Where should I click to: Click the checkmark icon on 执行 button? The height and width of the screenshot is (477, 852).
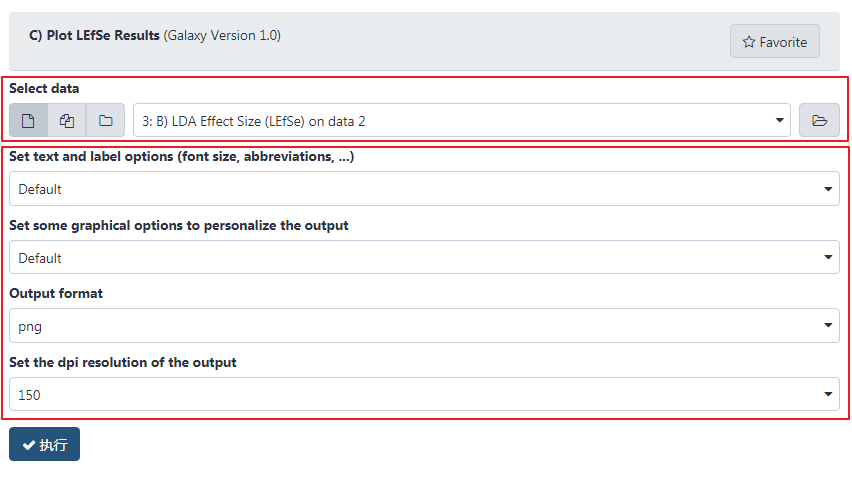[29, 445]
